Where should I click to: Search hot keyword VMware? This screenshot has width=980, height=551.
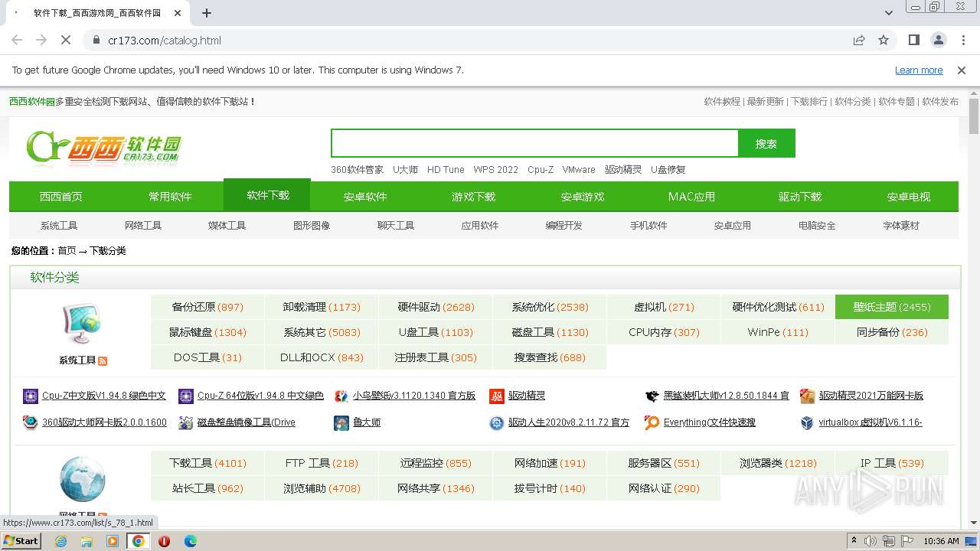coord(579,170)
